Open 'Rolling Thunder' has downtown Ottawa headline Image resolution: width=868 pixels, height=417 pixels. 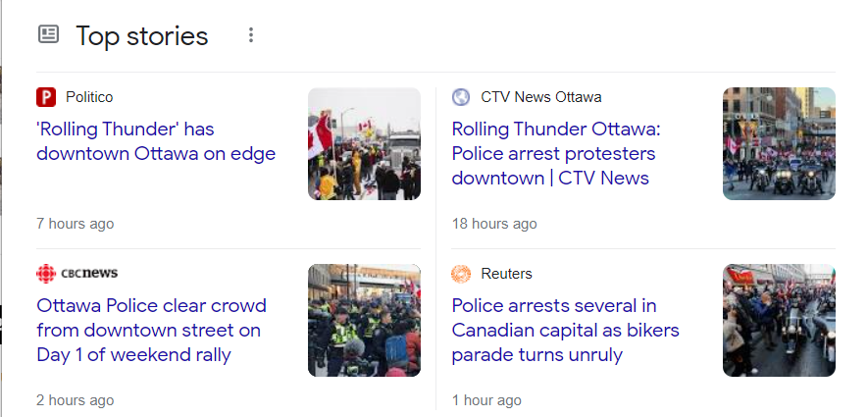pyautogui.click(x=156, y=141)
